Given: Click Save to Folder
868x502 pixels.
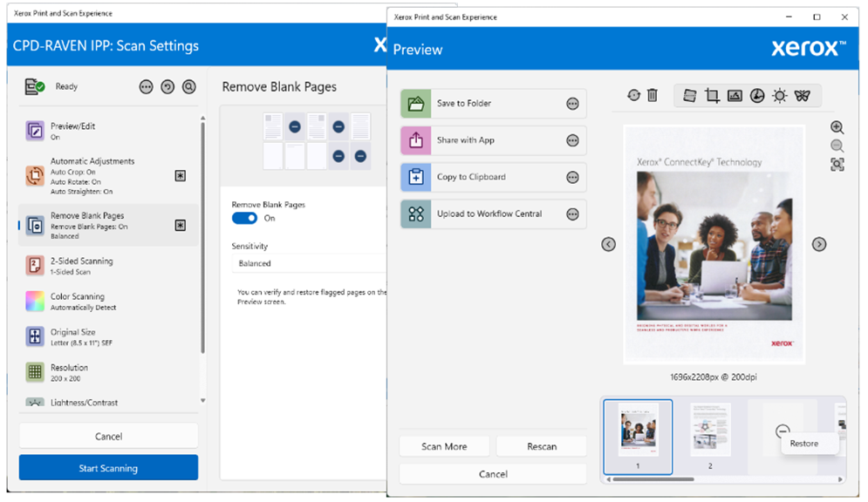Looking at the screenshot, I should coord(493,104).
